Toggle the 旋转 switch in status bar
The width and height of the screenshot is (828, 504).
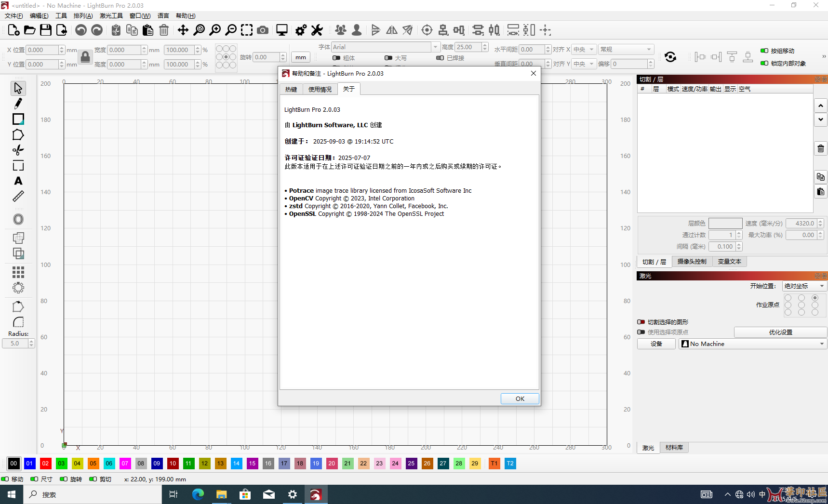click(x=64, y=479)
